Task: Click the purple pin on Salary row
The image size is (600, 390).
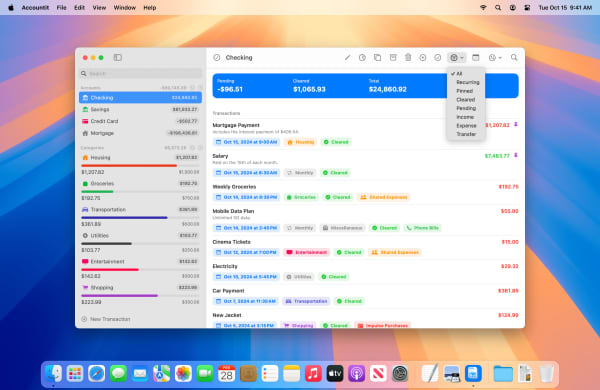Action: (516, 155)
